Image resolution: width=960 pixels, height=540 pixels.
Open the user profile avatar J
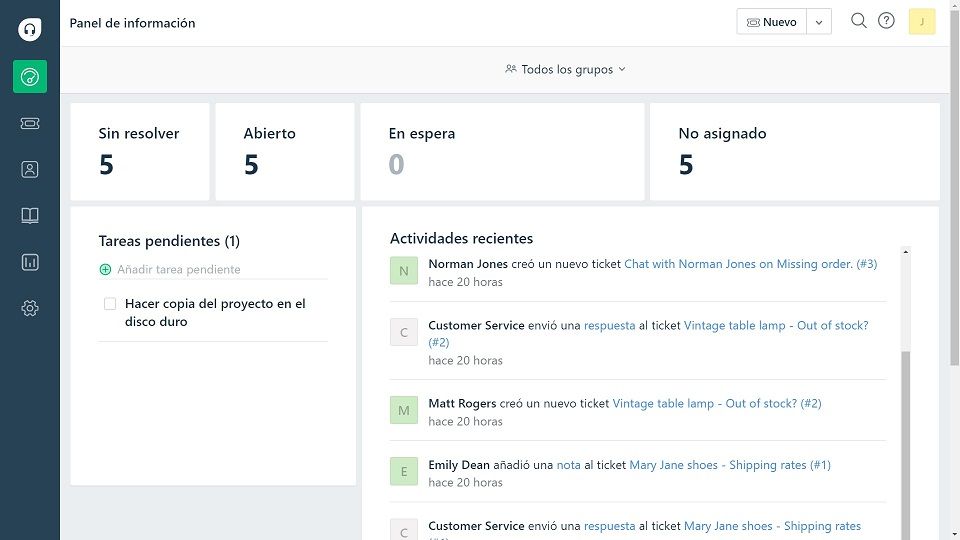click(921, 21)
